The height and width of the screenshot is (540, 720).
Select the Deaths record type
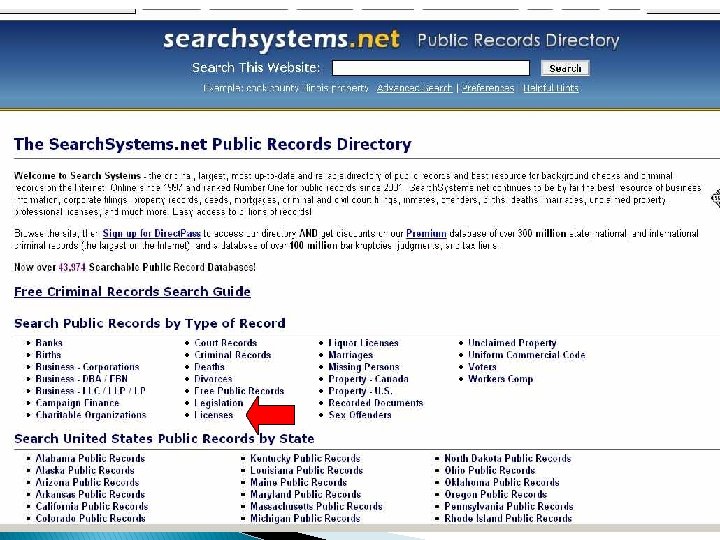[x=209, y=367]
